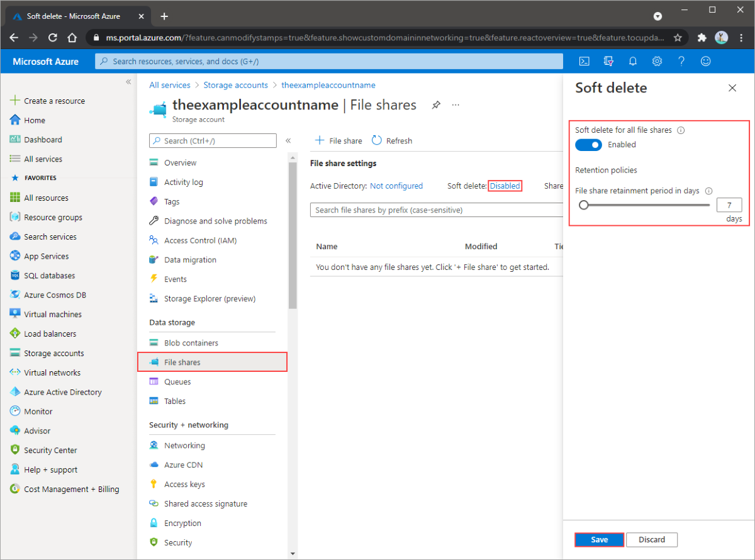Viewport: 755px width, 560px height.
Task: Click the retention days number field
Action: point(729,204)
